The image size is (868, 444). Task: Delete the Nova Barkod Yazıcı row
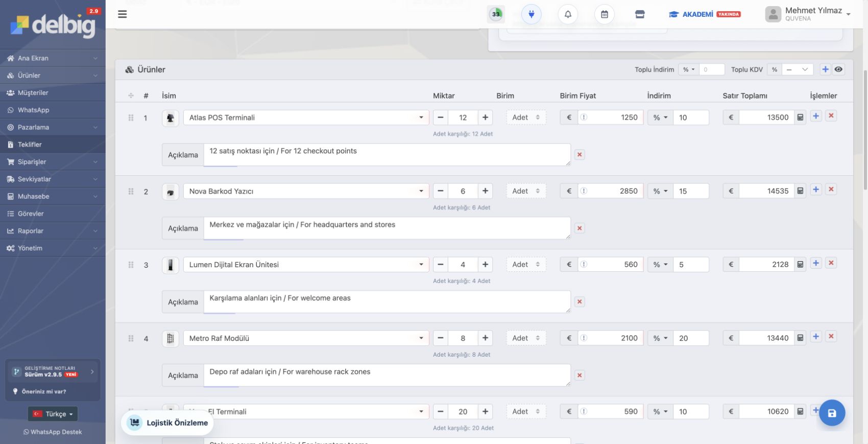pyautogui.click(x=831, y=190)
